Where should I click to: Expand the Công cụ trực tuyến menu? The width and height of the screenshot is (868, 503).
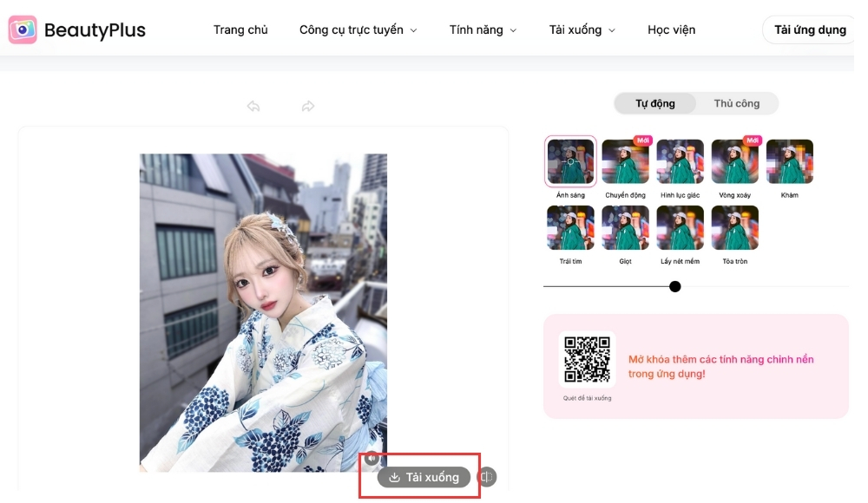358,30
